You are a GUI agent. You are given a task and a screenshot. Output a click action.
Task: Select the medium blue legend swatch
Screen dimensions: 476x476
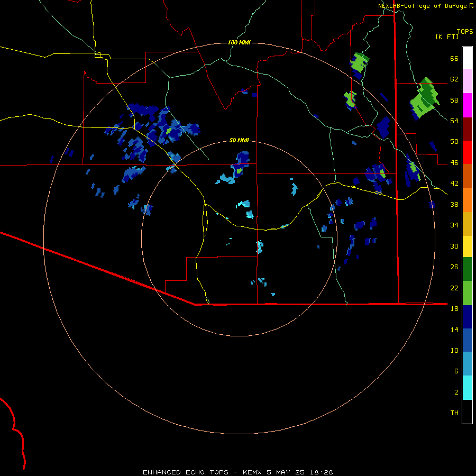click(x=467, y=340)
